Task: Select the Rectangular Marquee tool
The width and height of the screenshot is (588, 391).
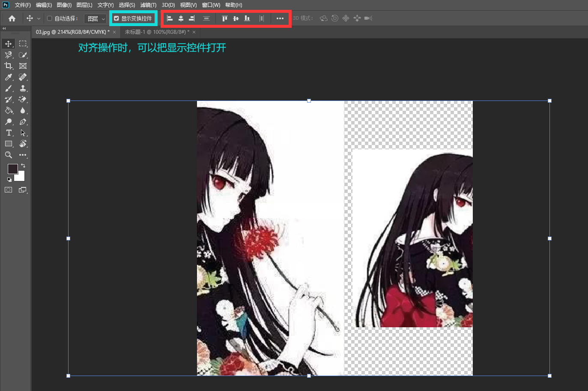Action: [x=23, y=44]
